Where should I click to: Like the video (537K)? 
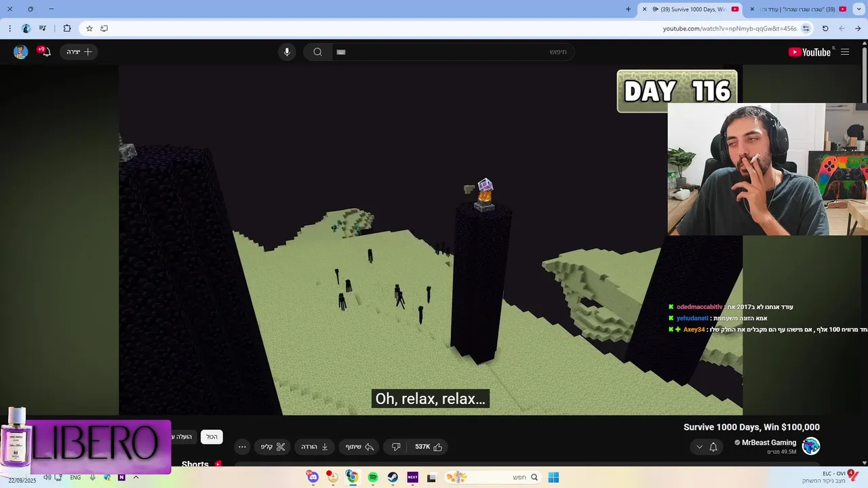point(428,447)
